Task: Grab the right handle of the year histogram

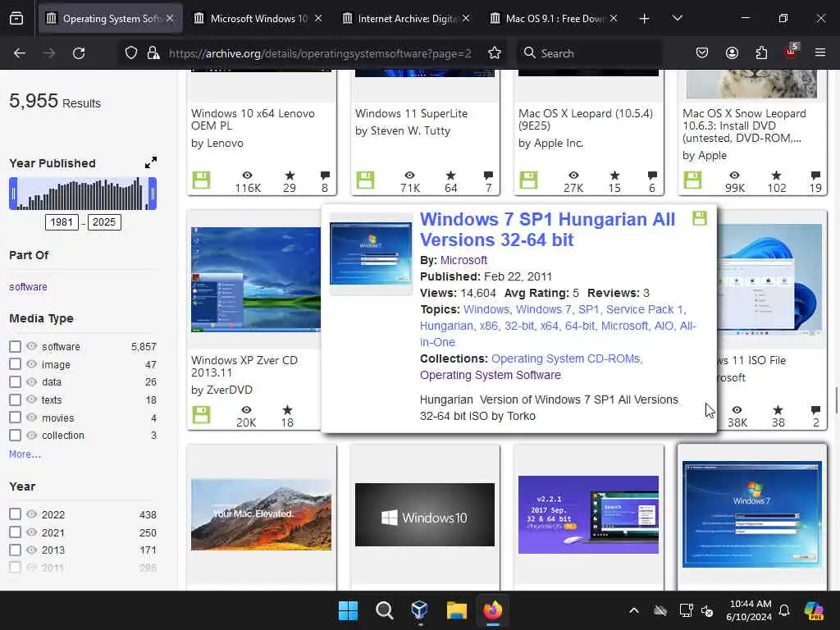Action: click(153, 194)
